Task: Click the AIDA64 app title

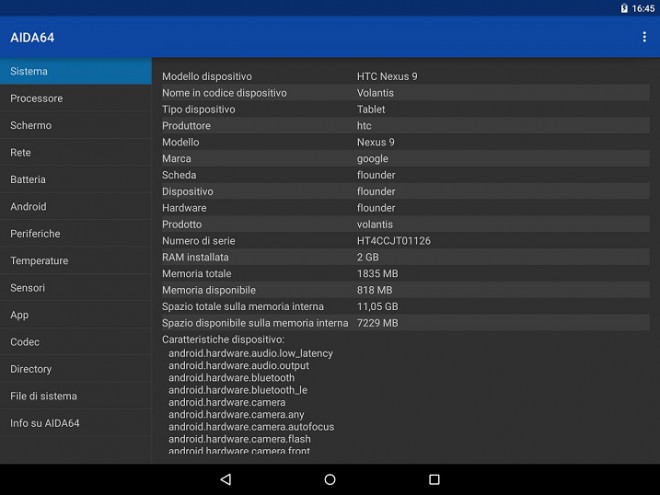Action: click(x=32, y=37)
